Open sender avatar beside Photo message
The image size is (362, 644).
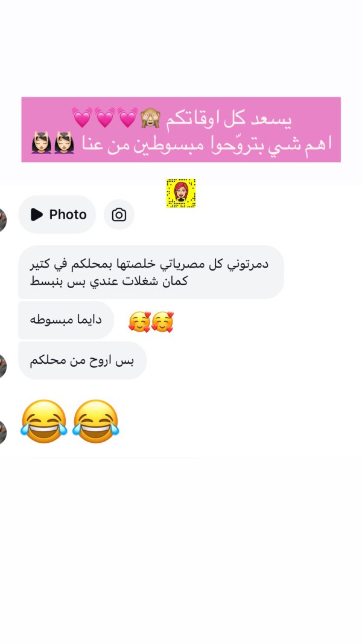tap(3, 220)
